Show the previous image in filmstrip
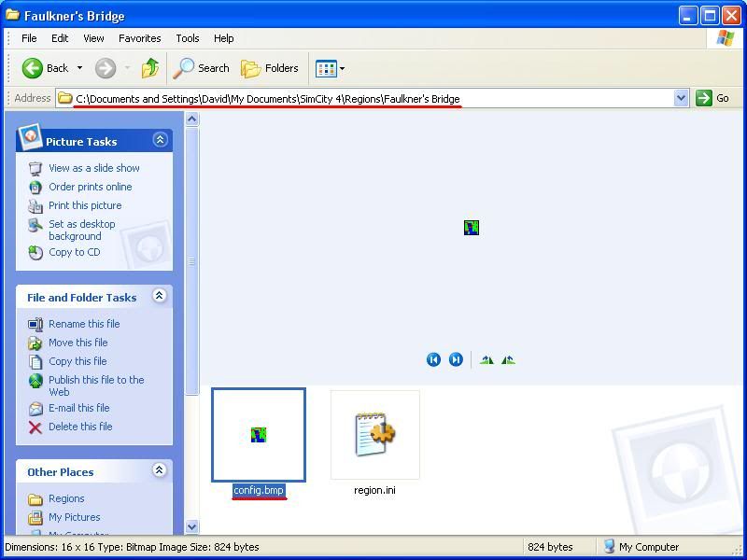The height and width of the screenshot is (560, 747). [x=433, y=360]
